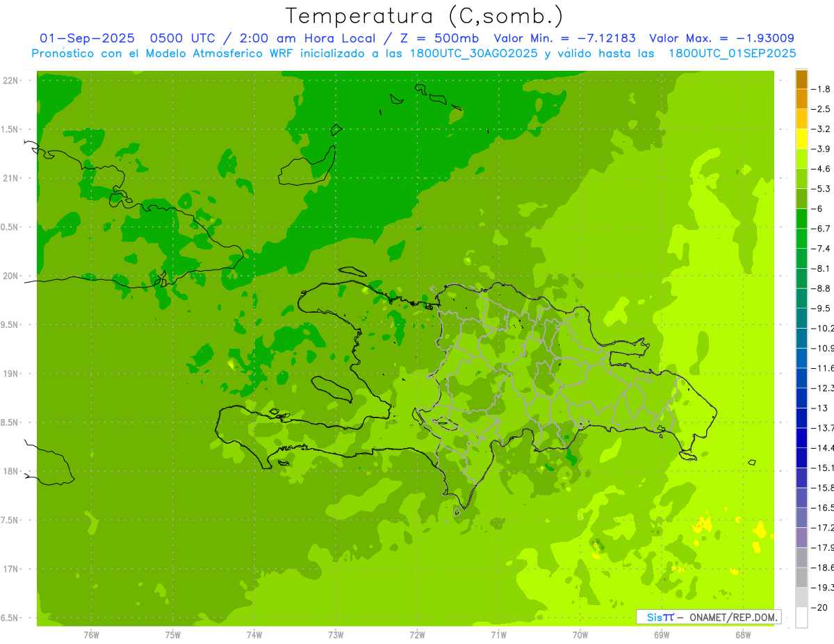Click the green swatch between -6 and -6.7

tap(801, 219)
